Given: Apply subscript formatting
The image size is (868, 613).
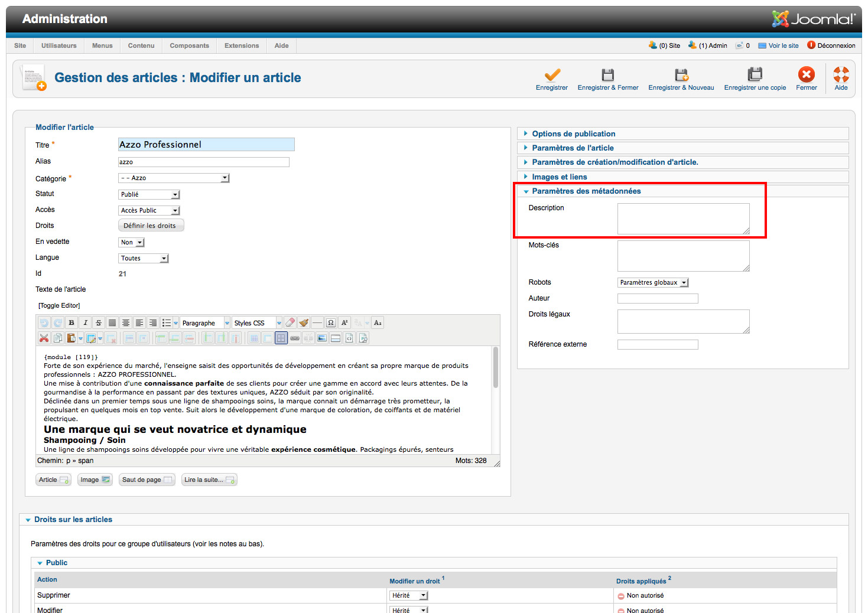Looking at the screenshot, I should 378,323.
